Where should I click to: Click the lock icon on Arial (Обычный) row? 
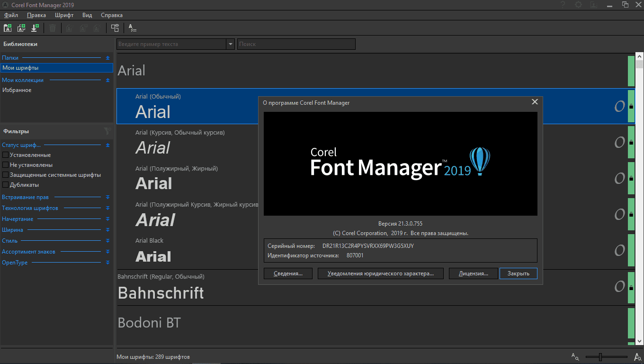(631, 107)
